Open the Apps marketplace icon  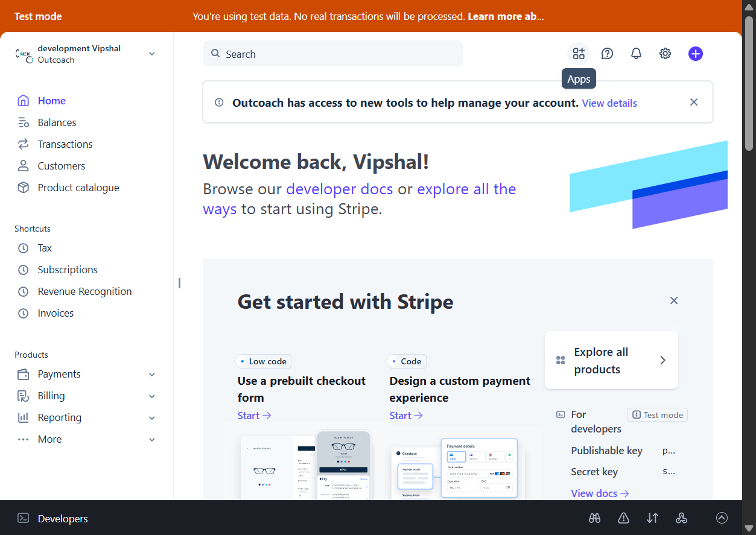point(579,54)
